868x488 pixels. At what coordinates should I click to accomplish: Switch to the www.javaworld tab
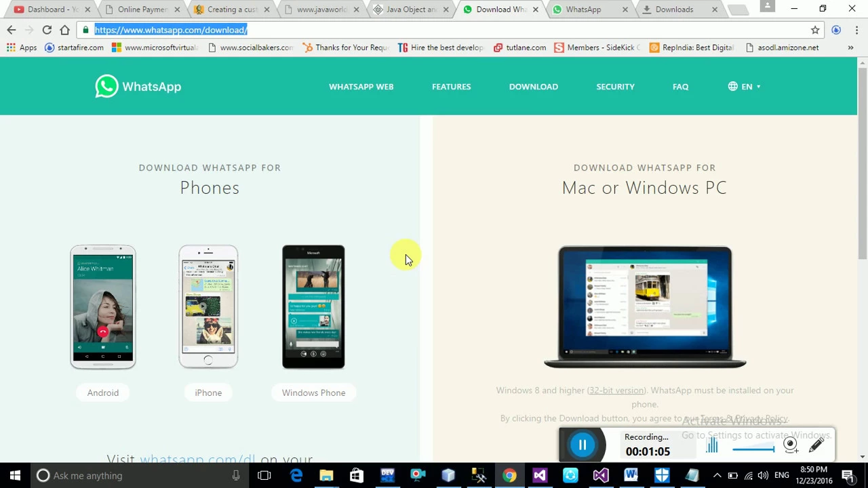320,9
